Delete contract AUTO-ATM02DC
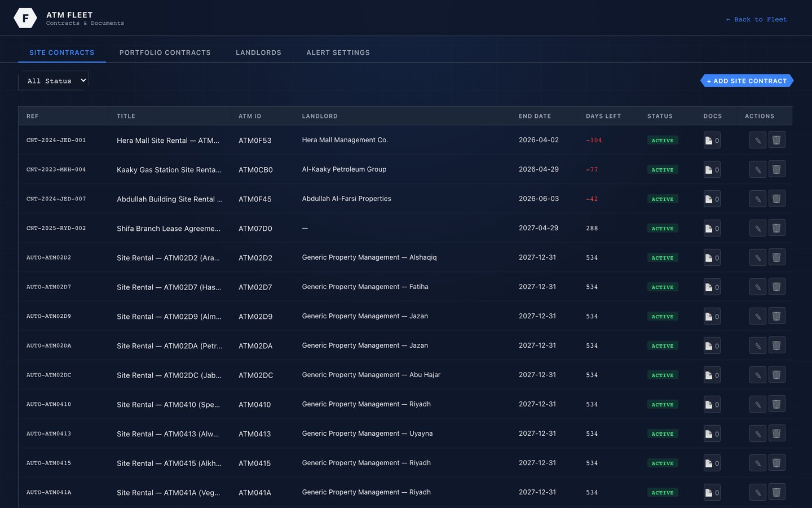The width and height of the screenshot is (812, 508). coord(776,375)
